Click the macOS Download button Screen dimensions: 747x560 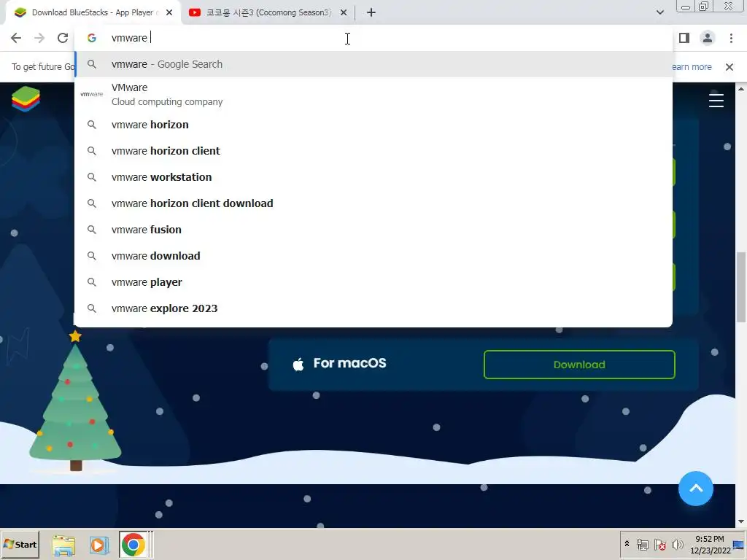(579, 365)
